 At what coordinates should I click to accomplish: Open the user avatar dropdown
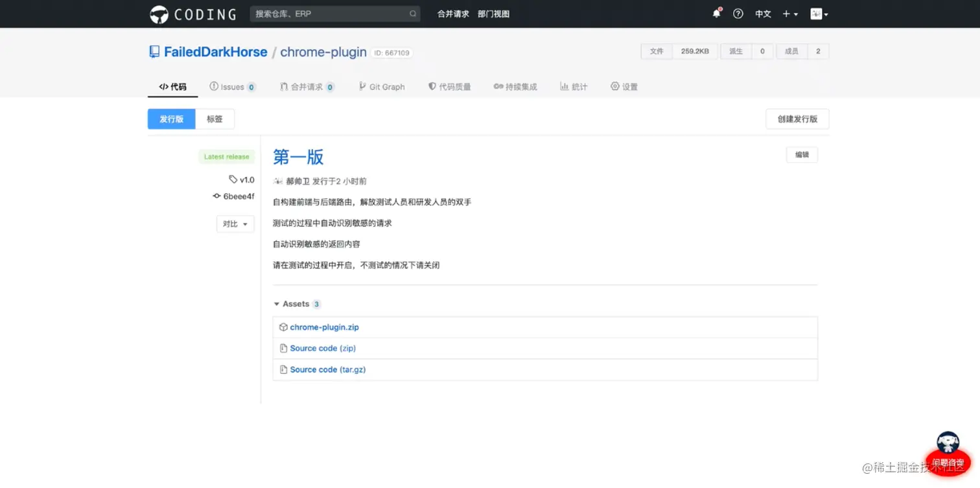(x=819, y=14)
